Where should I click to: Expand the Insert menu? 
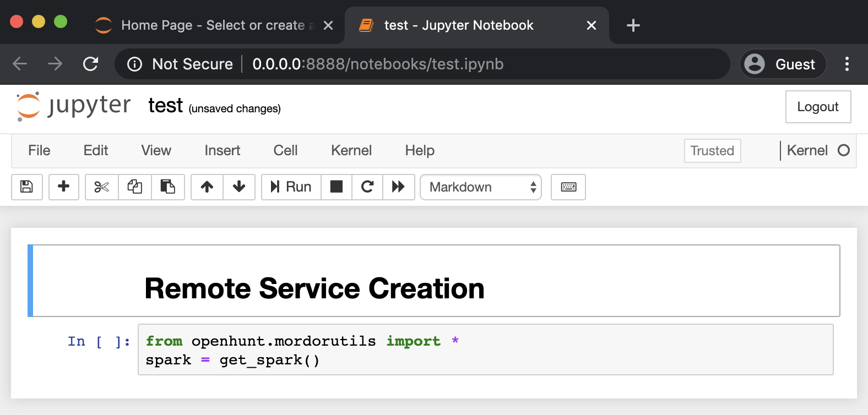click(223, 150)
